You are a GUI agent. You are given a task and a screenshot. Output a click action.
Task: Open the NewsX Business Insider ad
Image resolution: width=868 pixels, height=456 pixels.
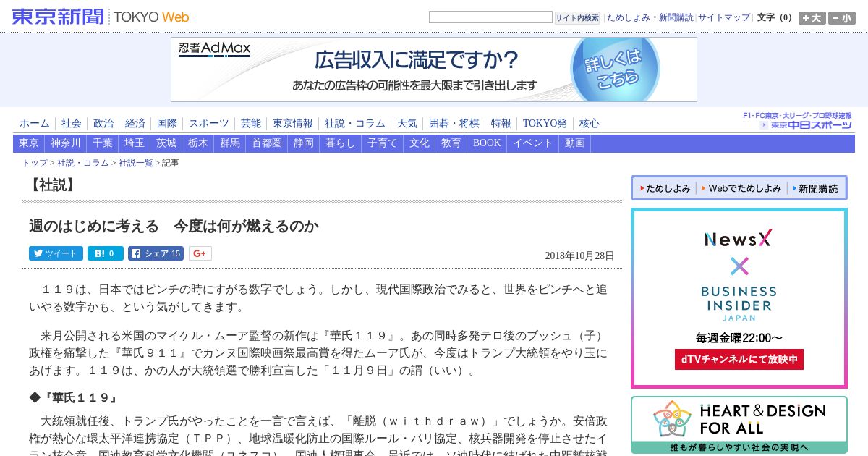(739, 298)
